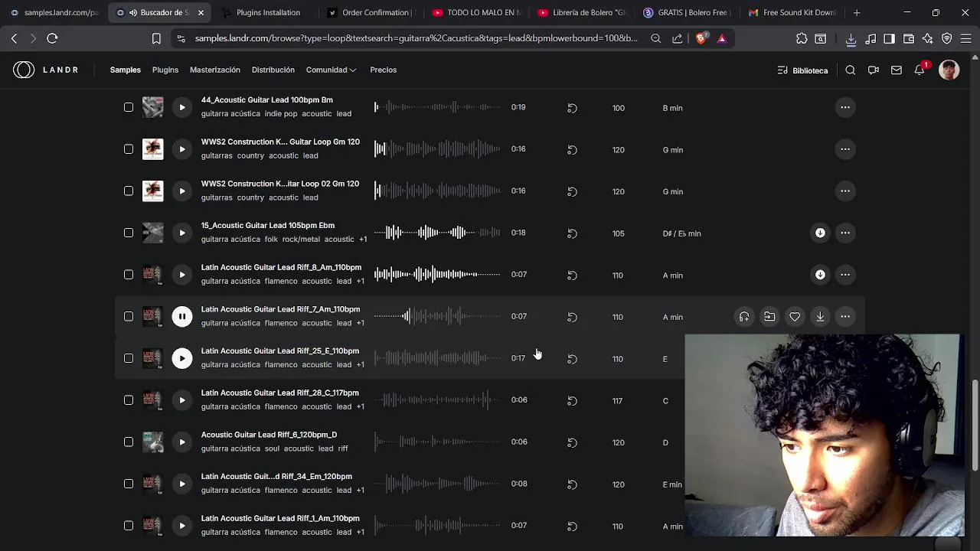Pause the playing Riff_7_Am_110bpm sample

182,316
